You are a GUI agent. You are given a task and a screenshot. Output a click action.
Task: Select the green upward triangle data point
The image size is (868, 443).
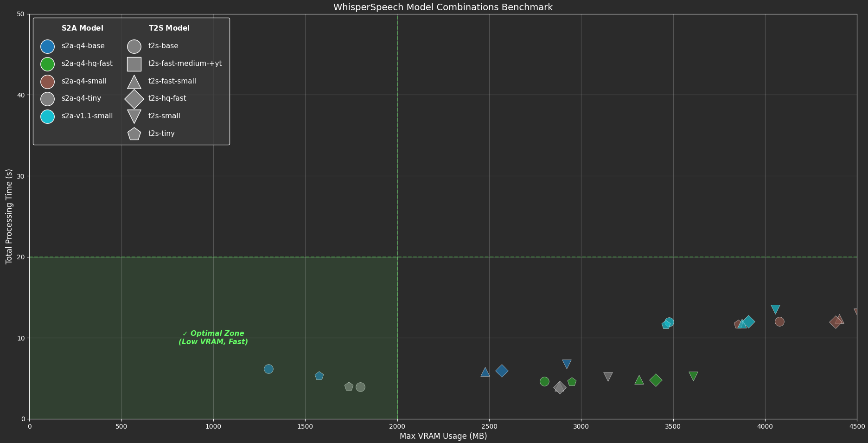tap(639, 380)
